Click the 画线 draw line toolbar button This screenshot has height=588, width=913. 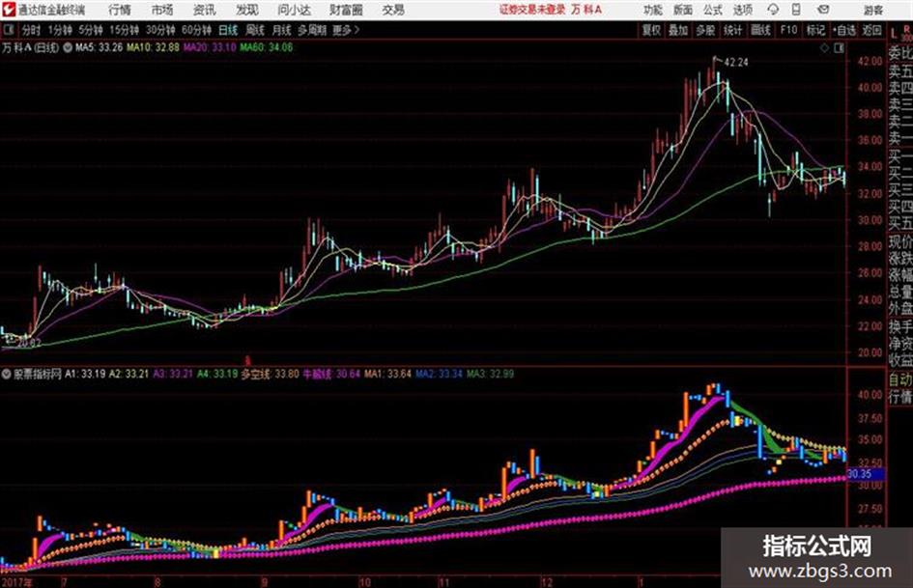(760, 30)
